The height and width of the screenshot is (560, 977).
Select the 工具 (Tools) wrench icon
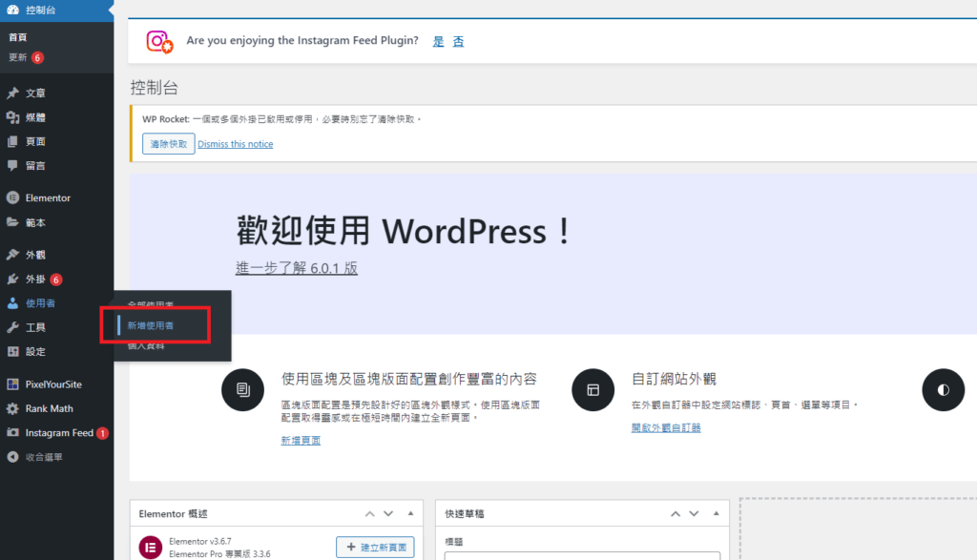coord(12,327)
